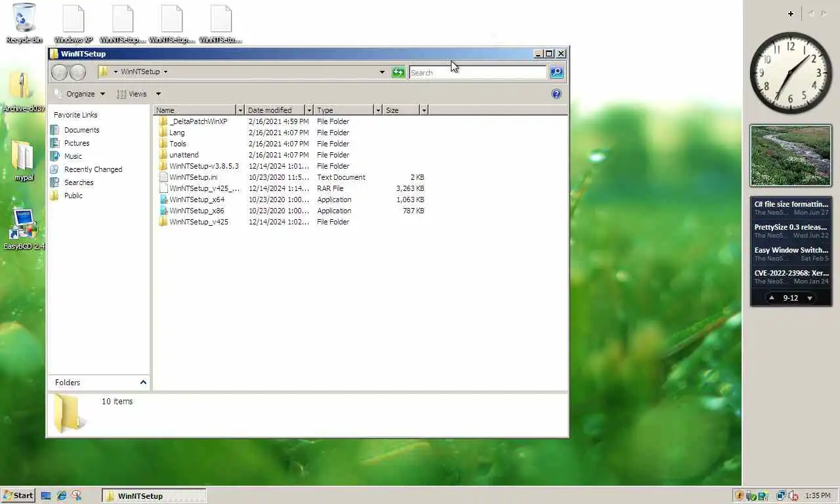Click the orange shield security alert tray icon
The width and height of the screenshot is (840, 504).
[740, 496]
